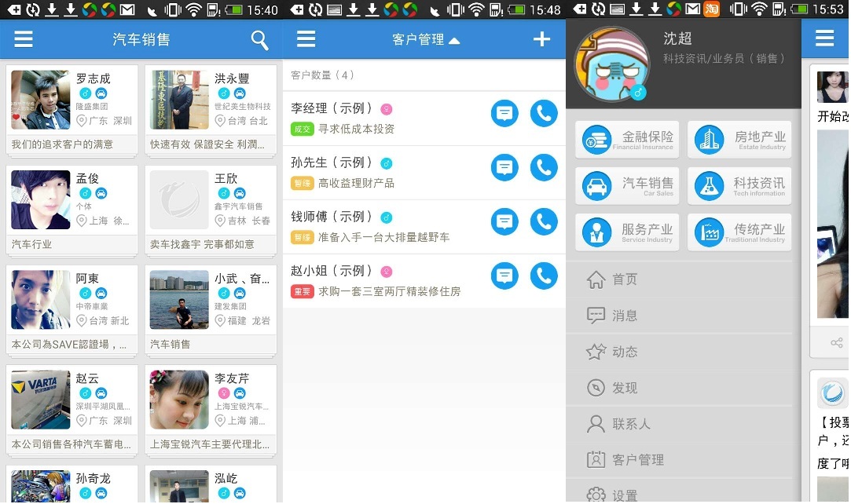851x504 pixels.
Task: Add new customer with plus icon
Action: (541, 39)
